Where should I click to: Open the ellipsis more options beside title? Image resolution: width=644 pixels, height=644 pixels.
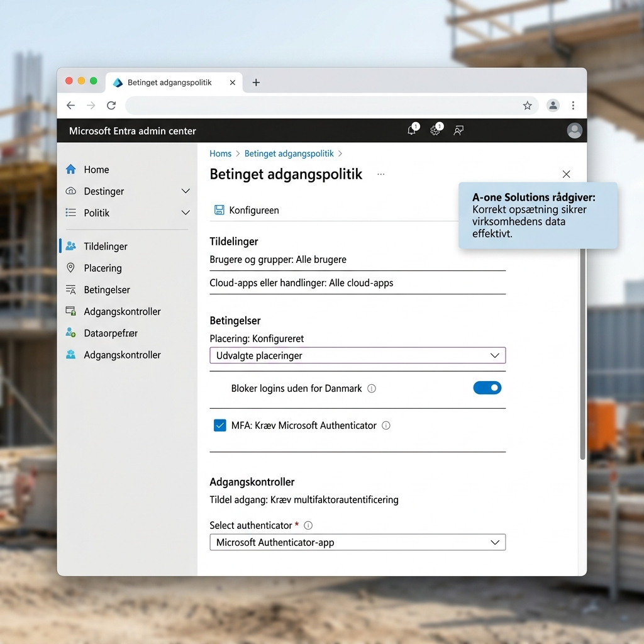(x=380, y=174)
